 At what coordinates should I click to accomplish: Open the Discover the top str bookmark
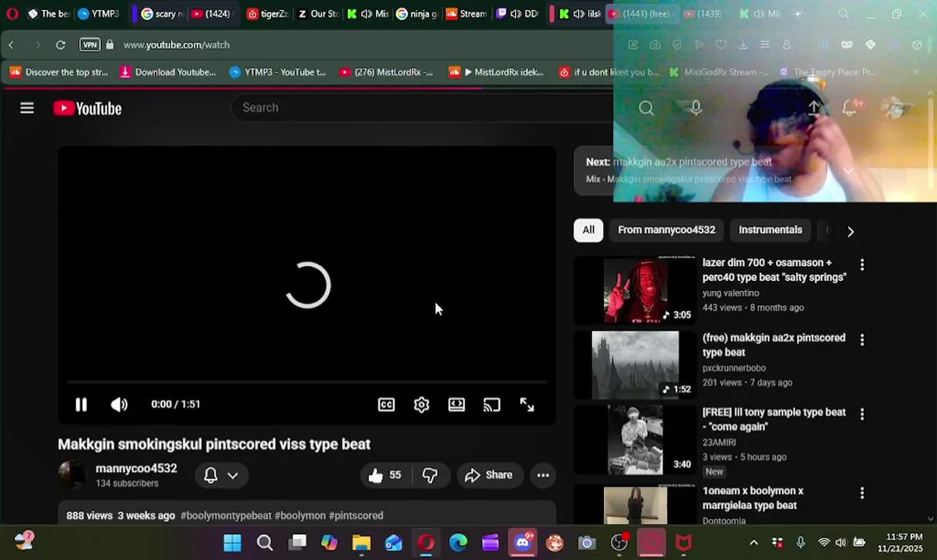(58, 72)
